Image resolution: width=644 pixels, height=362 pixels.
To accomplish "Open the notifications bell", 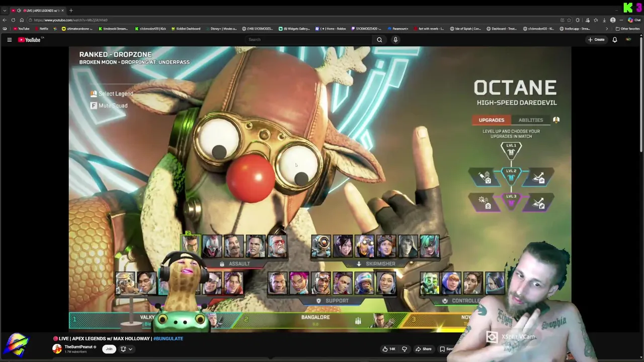I will (615, 40).
